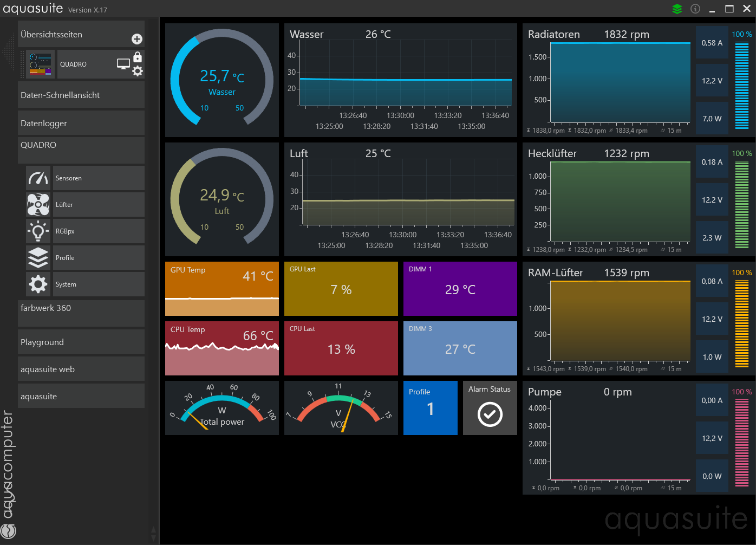Screen dimensions: 756x545
Task: Click the RAM-Lüfter 1,0 W value
Action: [712, 357]
